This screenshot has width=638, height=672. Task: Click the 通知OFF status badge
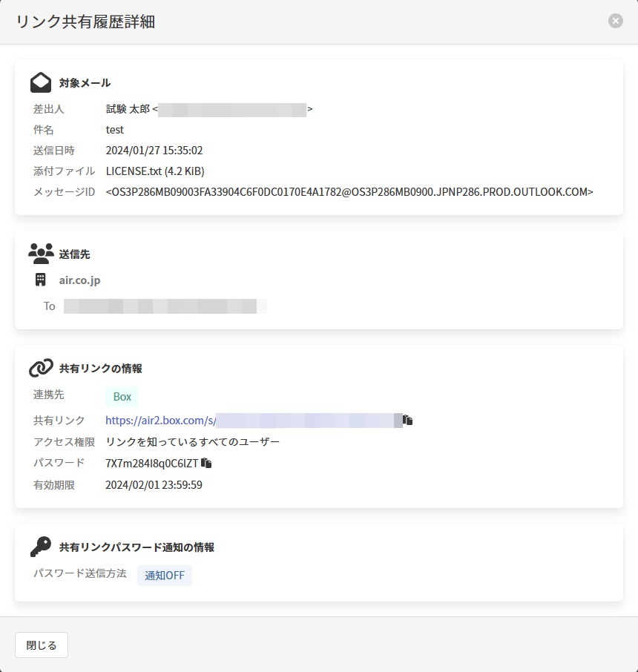coord(164,576)
